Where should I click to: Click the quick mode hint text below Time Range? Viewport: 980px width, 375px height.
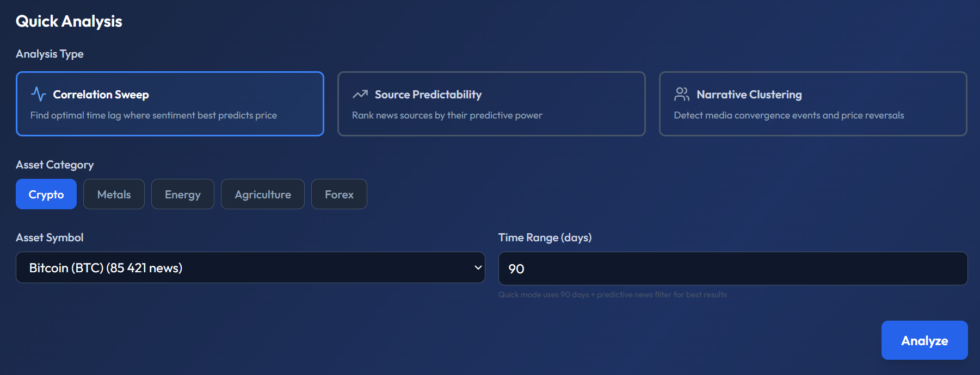(x=613, y=295)
